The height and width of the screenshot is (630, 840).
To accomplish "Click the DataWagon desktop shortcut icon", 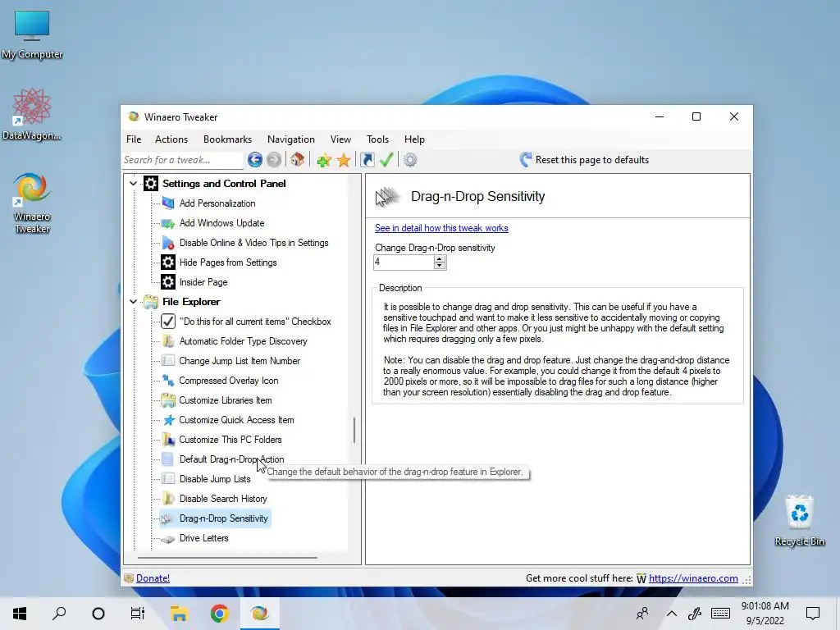I will click(32, 115).
